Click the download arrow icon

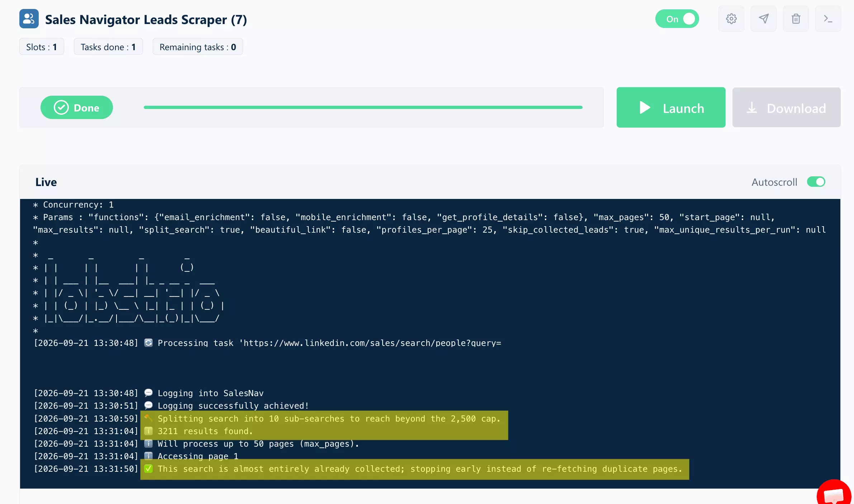click(752, 108)
